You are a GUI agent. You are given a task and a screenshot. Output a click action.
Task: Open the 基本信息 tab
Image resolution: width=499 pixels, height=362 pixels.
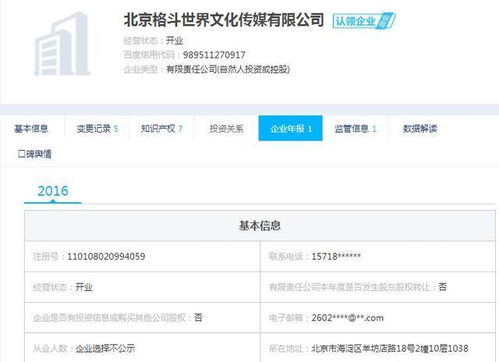pos(31,129)
